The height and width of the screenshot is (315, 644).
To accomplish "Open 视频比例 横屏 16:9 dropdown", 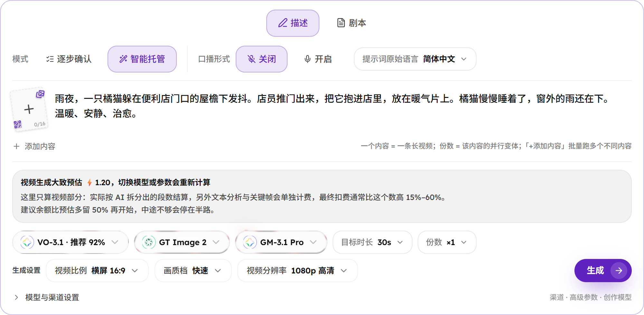I will (x=97, y=271).
